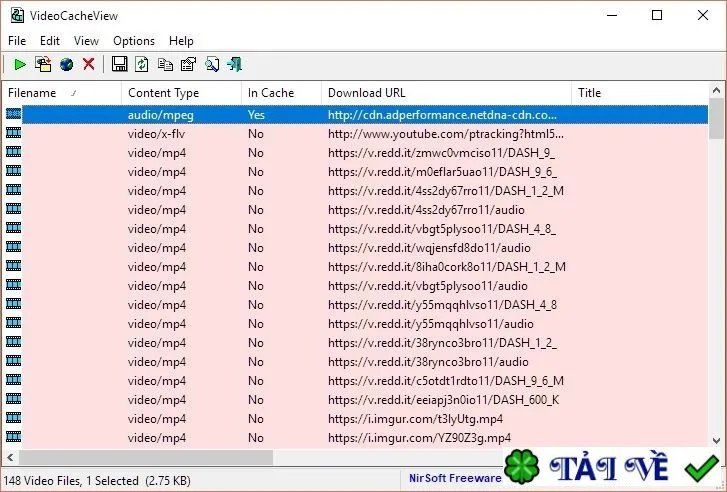Sort by the Download URL column header
The width and height of the screenshot is (727, 492).
tap(446, 93)
